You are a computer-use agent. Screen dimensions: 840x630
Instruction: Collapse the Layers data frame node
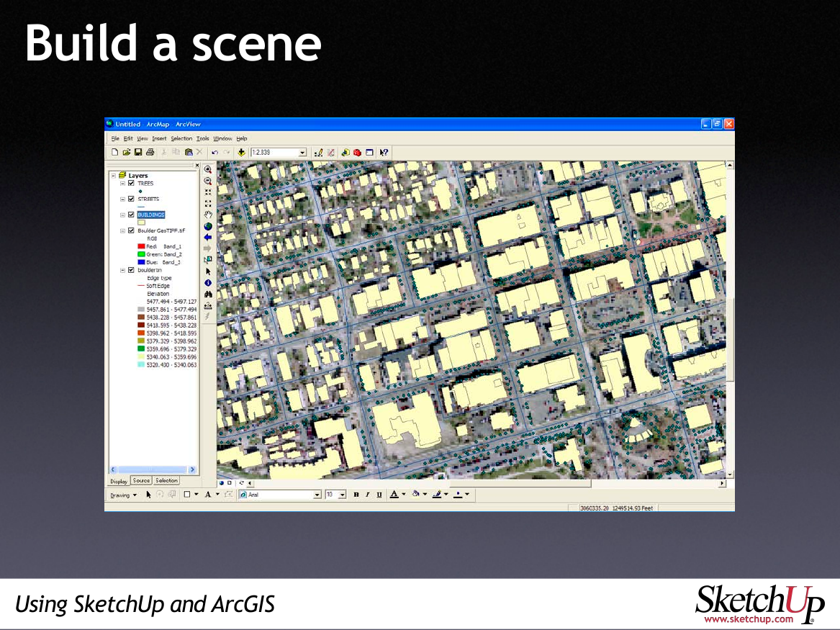[114, 175]
